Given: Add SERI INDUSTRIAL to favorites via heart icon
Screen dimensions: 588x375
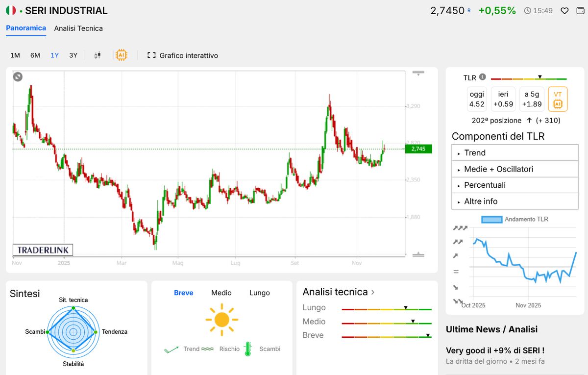Looking at the screenshot, I should (564, 10).
